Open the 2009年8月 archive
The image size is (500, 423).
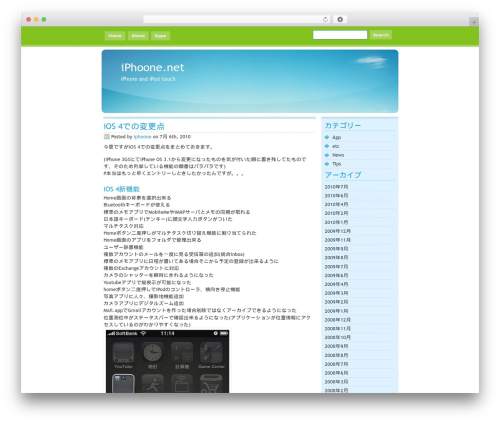click(x=336, y=258)
